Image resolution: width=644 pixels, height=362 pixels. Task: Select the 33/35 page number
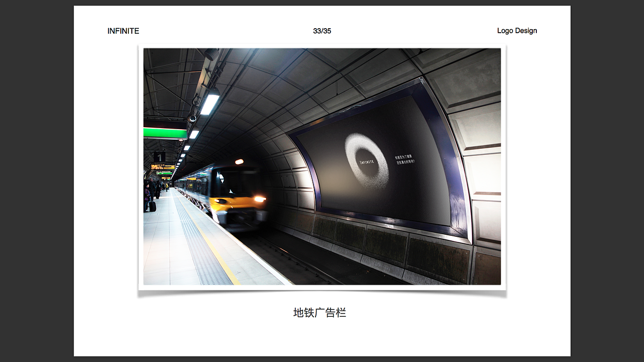[x=322, y=31]
